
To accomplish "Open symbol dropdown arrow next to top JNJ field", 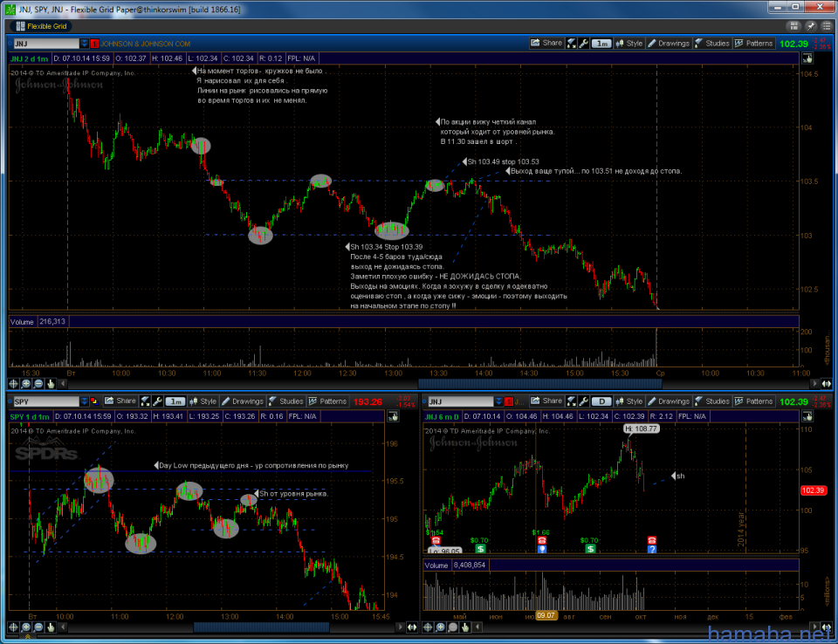I will point(85,44).
